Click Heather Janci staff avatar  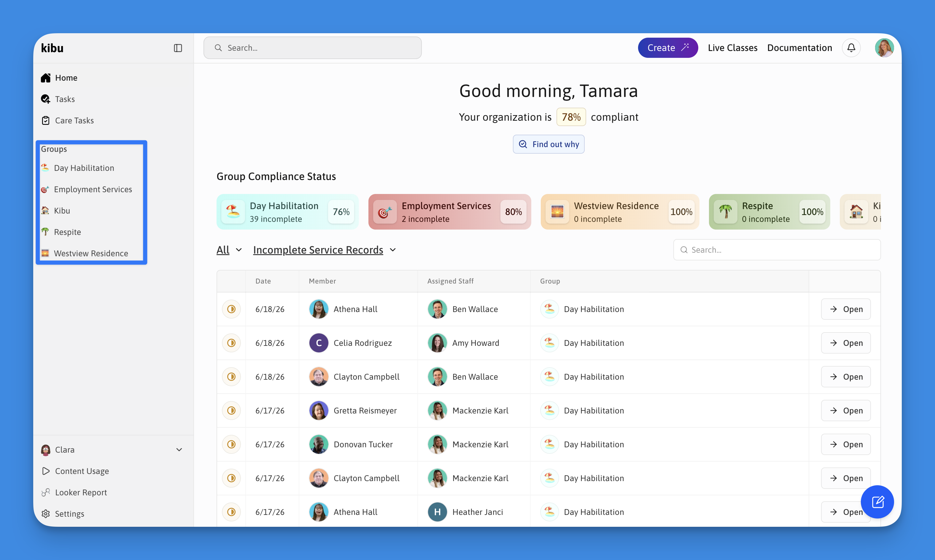[437, 512]
